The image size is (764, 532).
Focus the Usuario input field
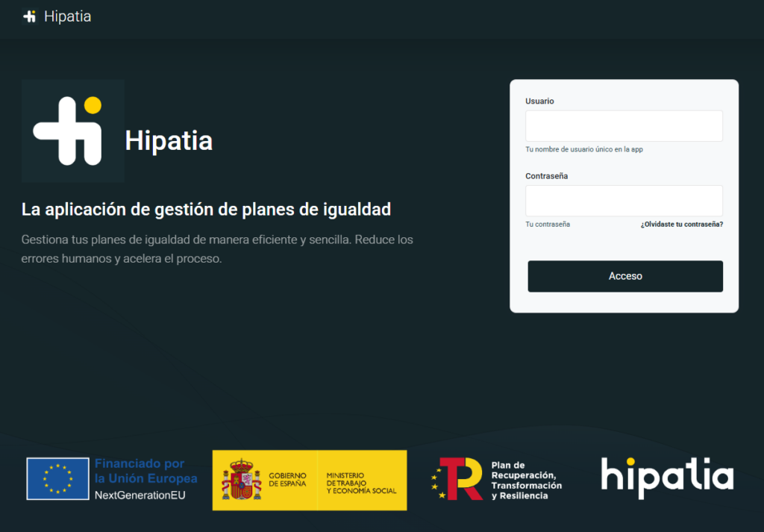pyautogui.click(x=624, y=125)
